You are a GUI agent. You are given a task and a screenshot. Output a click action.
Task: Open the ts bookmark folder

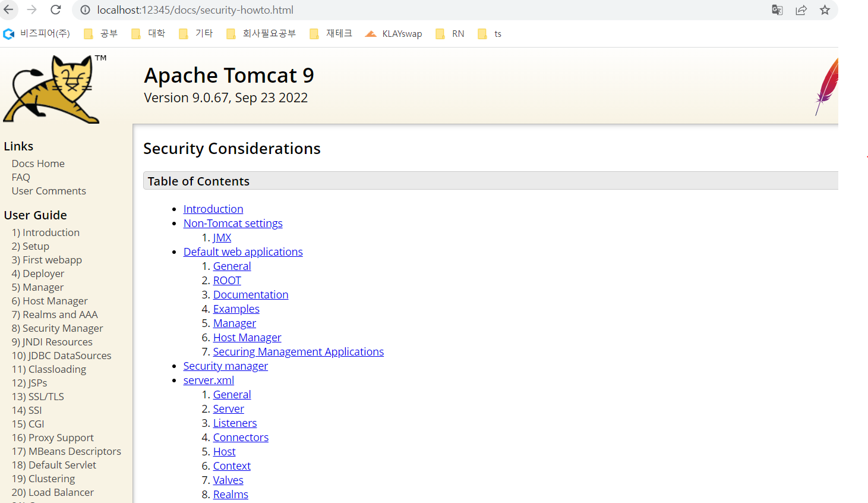click(490, 34)
